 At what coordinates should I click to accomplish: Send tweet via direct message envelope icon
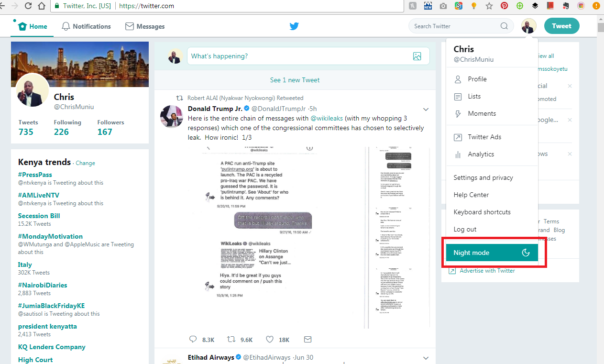[307, 340]
